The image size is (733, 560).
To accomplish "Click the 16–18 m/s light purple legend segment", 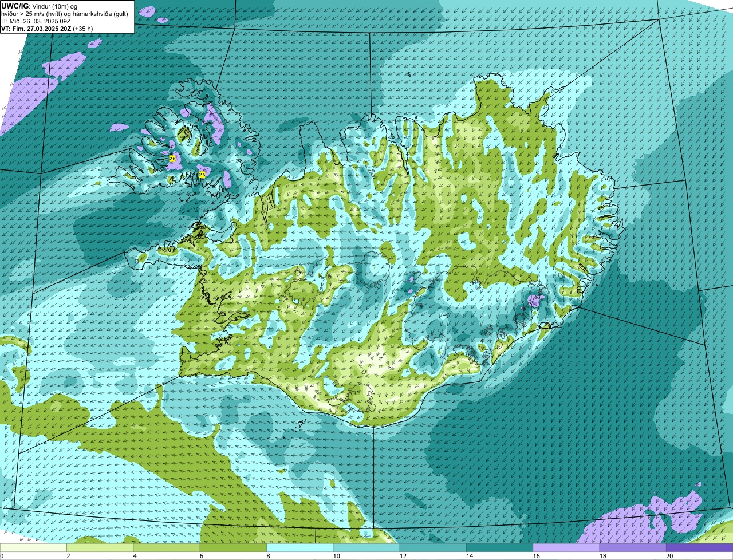I will (x=566, y=547).
